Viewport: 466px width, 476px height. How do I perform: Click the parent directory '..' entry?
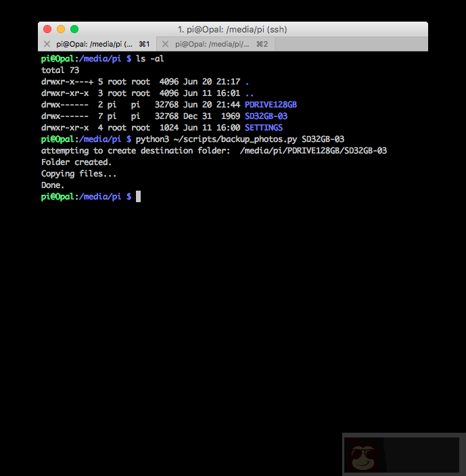(x=250, y=93)
